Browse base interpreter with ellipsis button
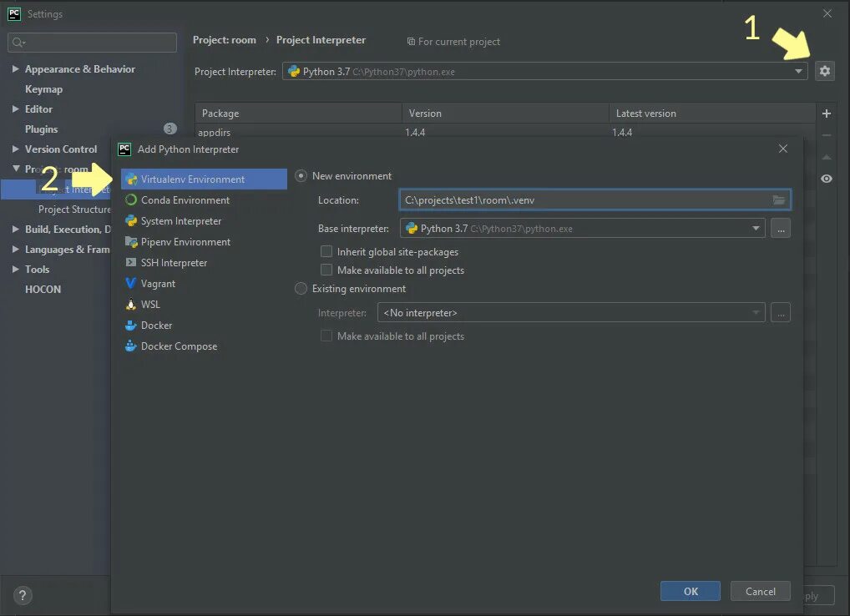The width and height of the screenshot is (850, 616). [781, 229]
